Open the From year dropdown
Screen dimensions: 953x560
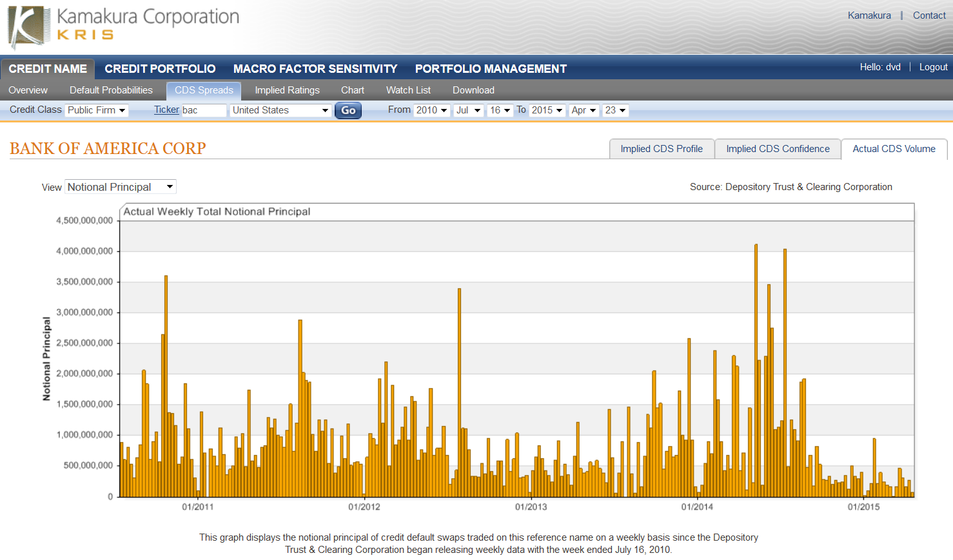click(x=431, y=110)
